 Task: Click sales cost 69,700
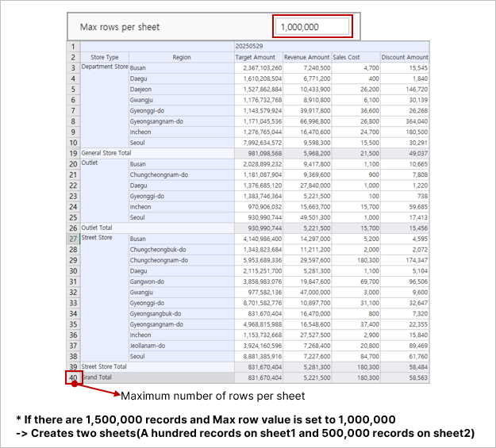(356, 281)
